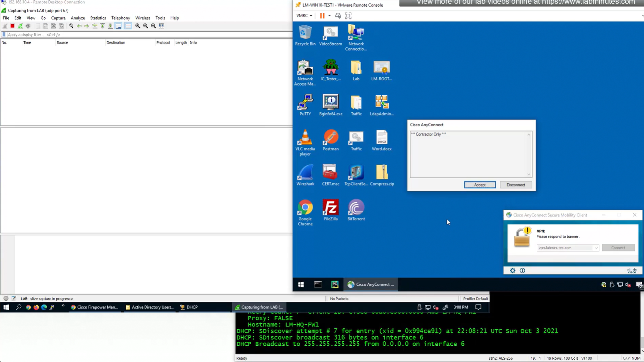
Task: Stop the running Wireshark capture
Action: tap(12, 26)
